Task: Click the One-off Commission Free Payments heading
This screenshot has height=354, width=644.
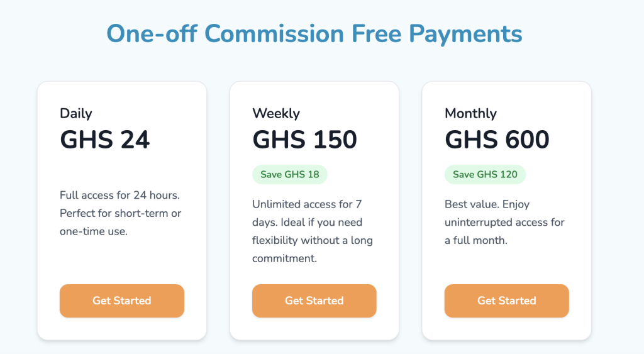Action: (314, 33)
